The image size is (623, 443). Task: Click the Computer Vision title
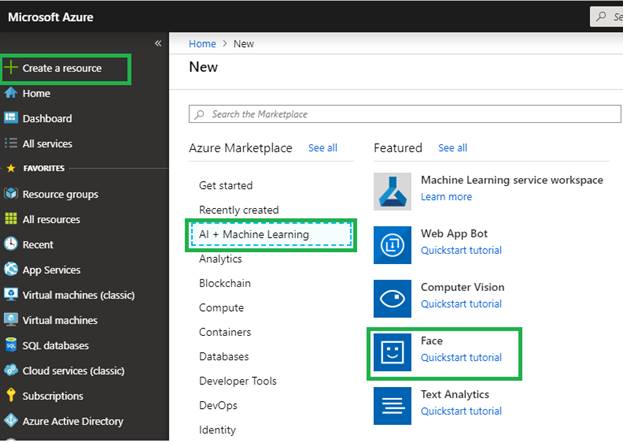point(462,287)
